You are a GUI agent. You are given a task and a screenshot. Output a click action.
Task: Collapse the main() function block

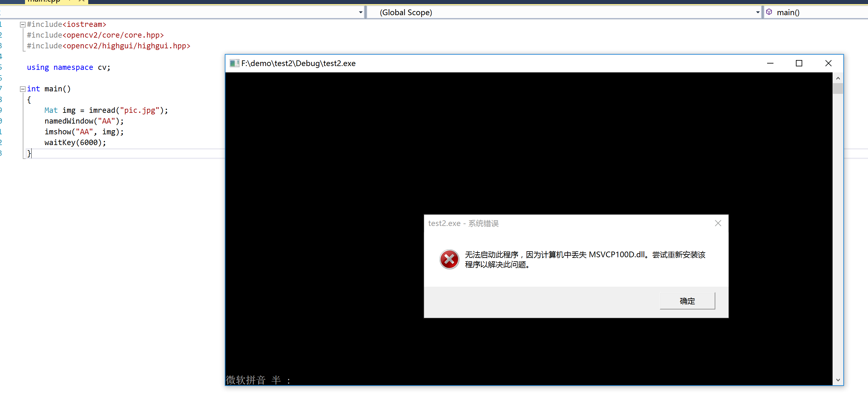(x=22, y=89)
